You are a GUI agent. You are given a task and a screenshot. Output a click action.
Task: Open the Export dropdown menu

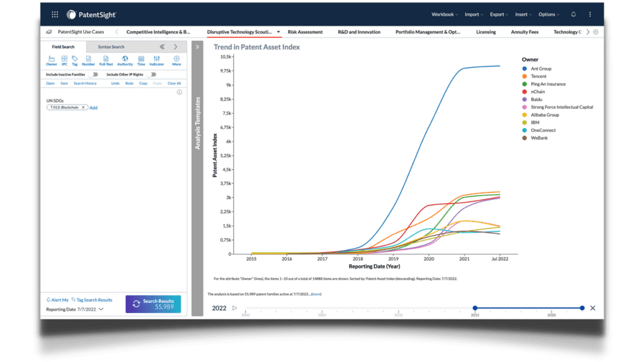pos(499,14)
